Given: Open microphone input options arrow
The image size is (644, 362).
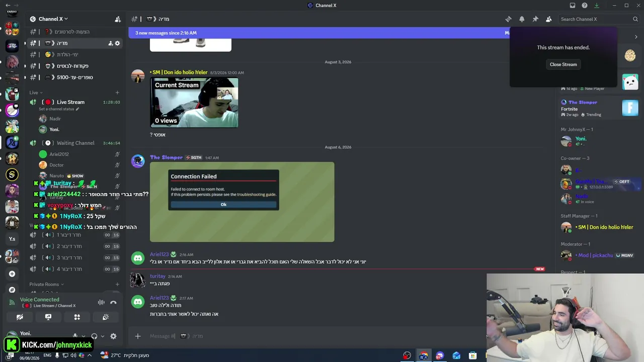Looking at the screenshot, I should point(83,336).
